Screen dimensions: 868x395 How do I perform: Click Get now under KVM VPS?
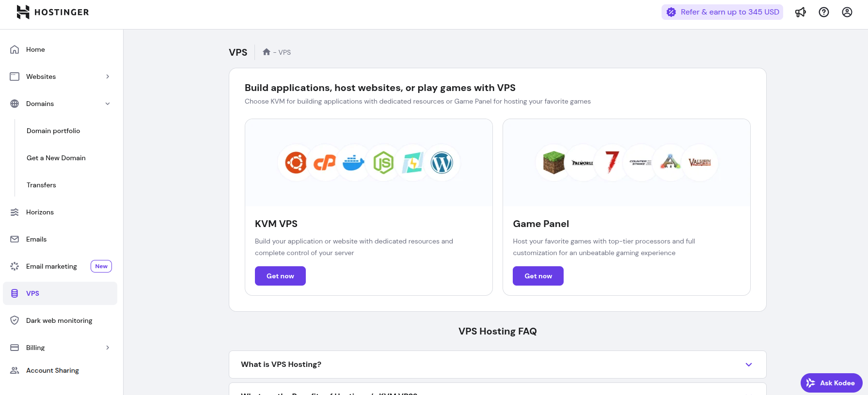tap(280, 276)
